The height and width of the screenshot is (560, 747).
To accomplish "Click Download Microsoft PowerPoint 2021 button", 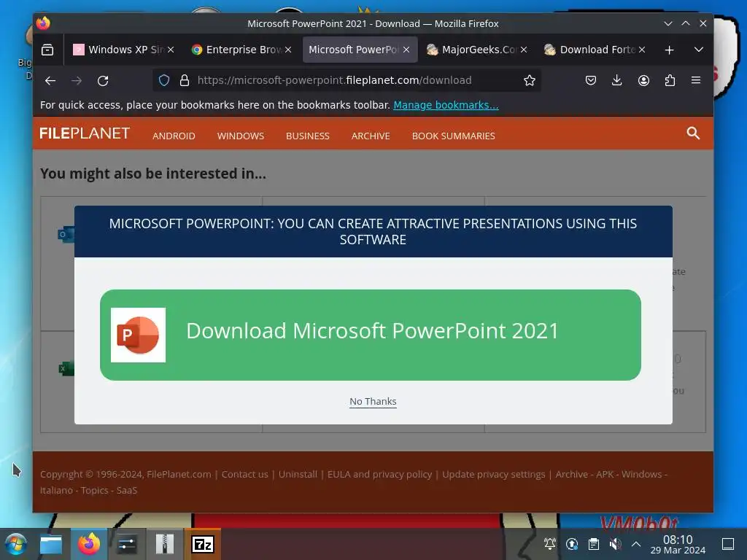I will 370,335.
